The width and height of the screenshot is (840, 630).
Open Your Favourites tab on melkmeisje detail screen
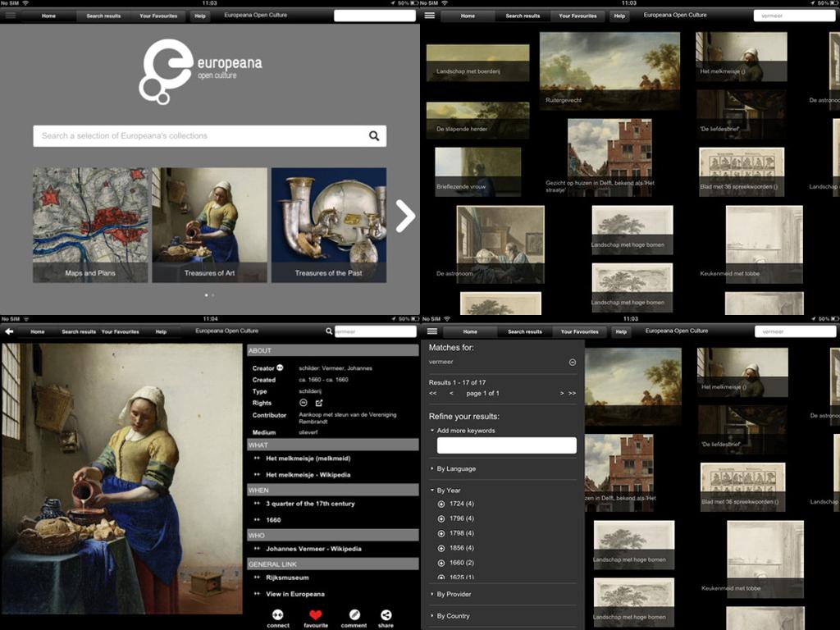120,331
